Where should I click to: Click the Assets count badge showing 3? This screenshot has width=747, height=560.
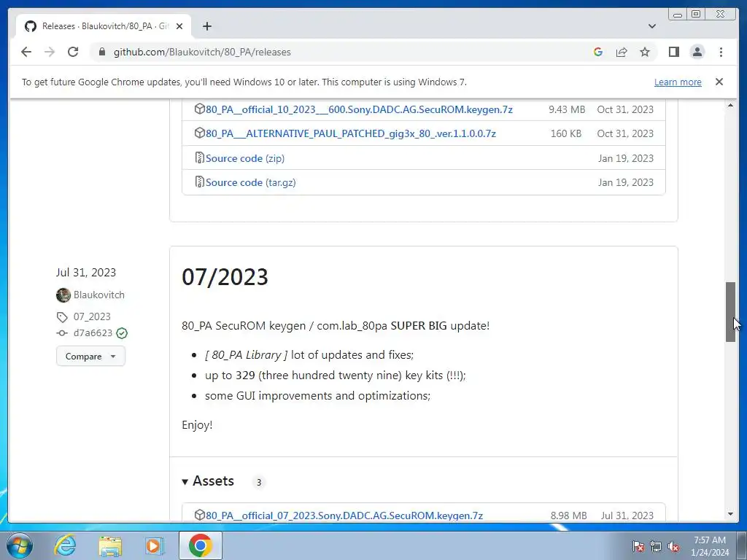(x=259, y=483)
